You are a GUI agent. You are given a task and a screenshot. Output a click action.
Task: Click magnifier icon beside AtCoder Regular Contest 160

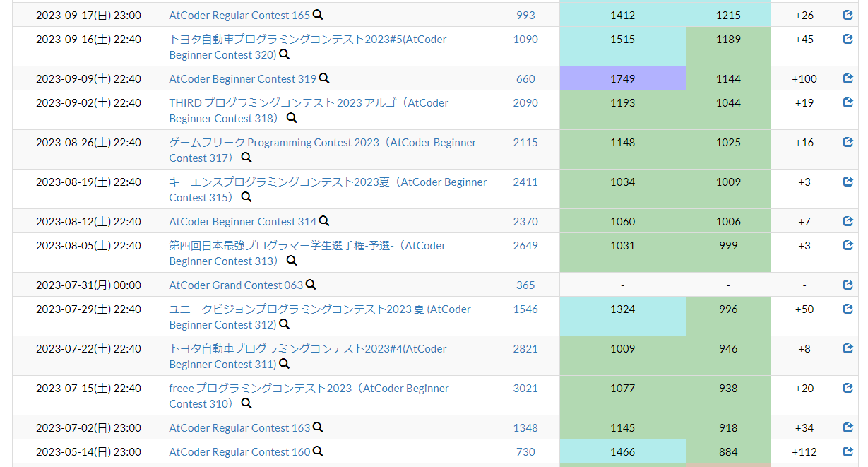(x=318, y=451)
